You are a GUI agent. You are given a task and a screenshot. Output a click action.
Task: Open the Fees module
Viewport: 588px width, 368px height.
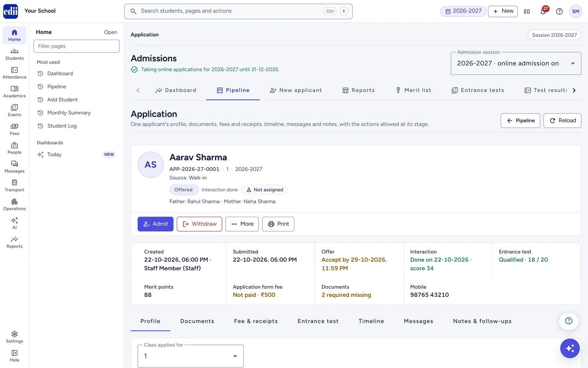14,130
